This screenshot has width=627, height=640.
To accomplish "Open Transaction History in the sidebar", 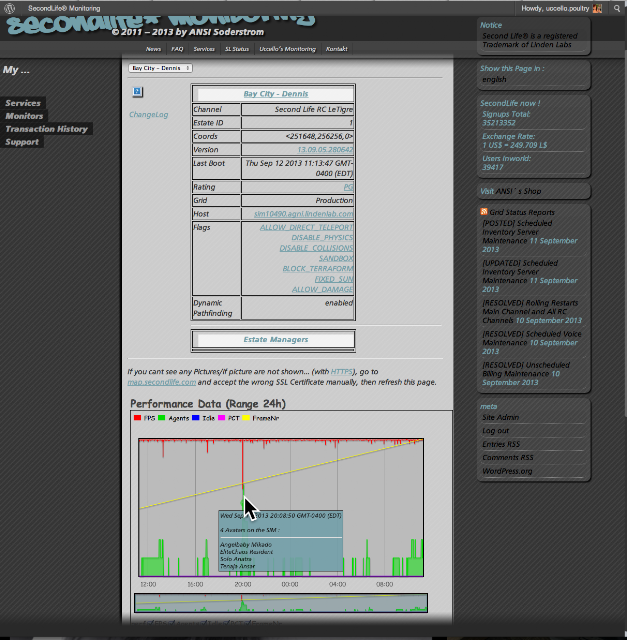I will click(x=46, y=129).
